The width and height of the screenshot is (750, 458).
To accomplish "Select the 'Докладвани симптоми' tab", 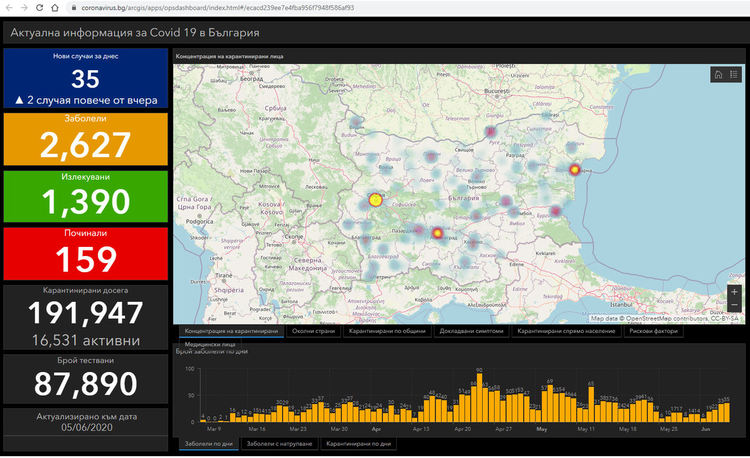I will (473, 331).
